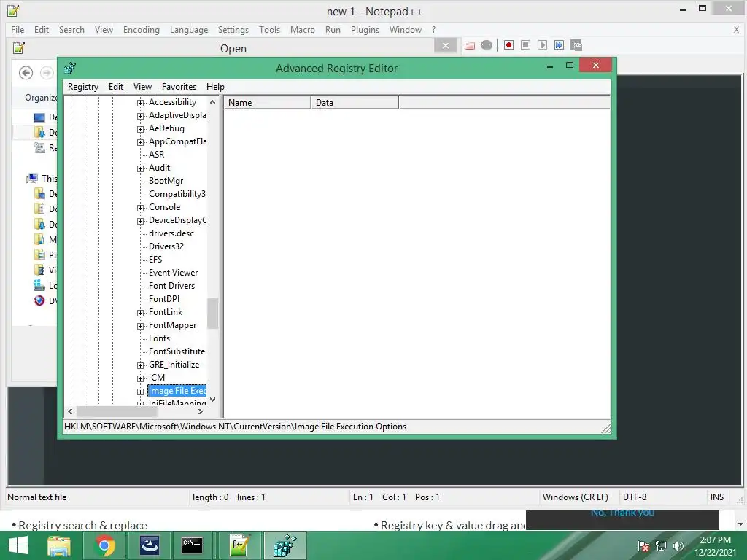Click the Action Center flag in tray
This screenshot has width=747, height=560.
pos(643,546)
